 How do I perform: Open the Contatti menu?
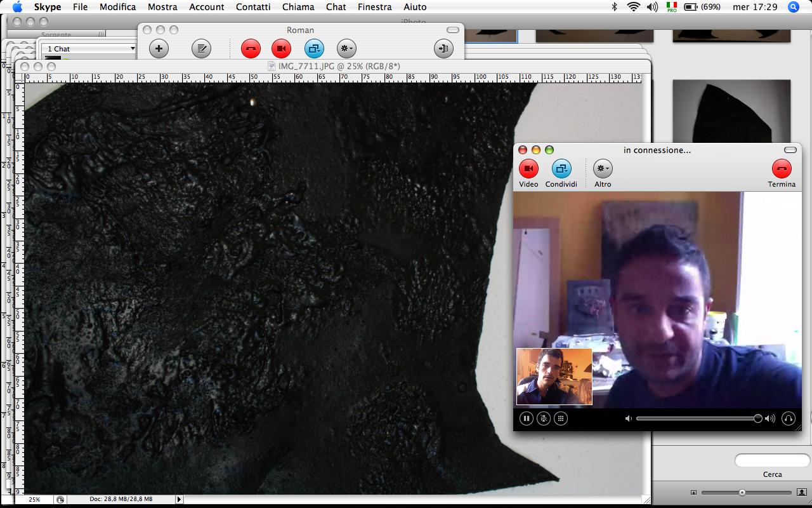coord(253,7)
